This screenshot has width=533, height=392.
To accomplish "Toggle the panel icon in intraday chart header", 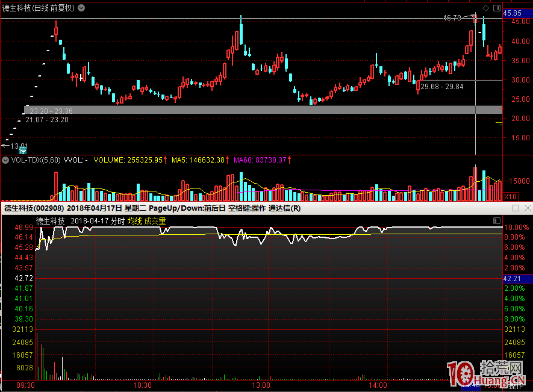I will pyautogui.click(x=497, y=221).
